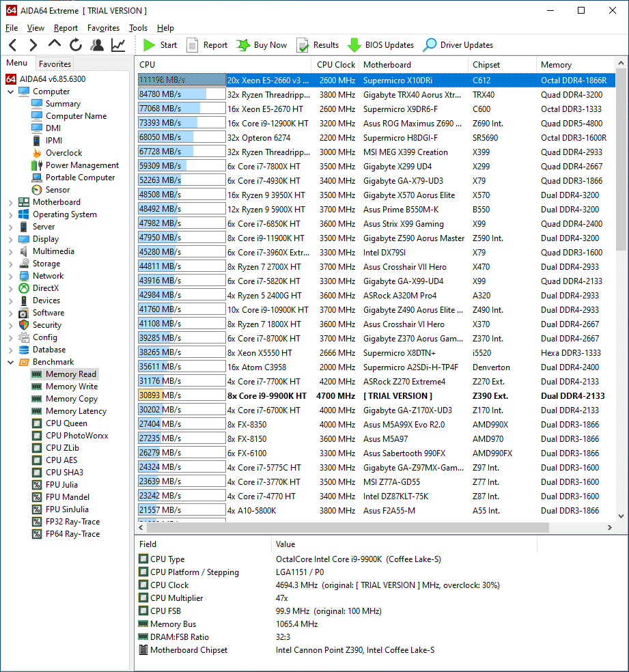Screen dimensions: 629x672
Task: Select the Sensor icon in the tree
Action: 38,190
